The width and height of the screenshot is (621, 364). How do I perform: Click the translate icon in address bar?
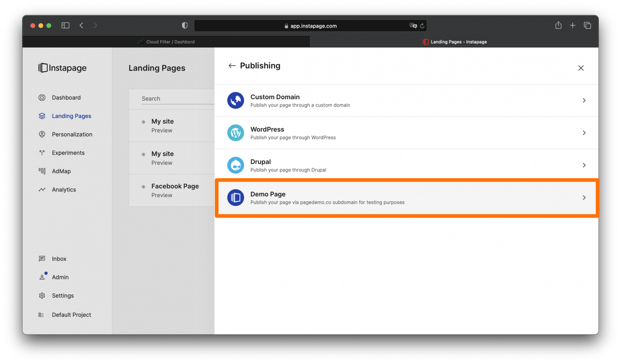[x=413, y=25]
